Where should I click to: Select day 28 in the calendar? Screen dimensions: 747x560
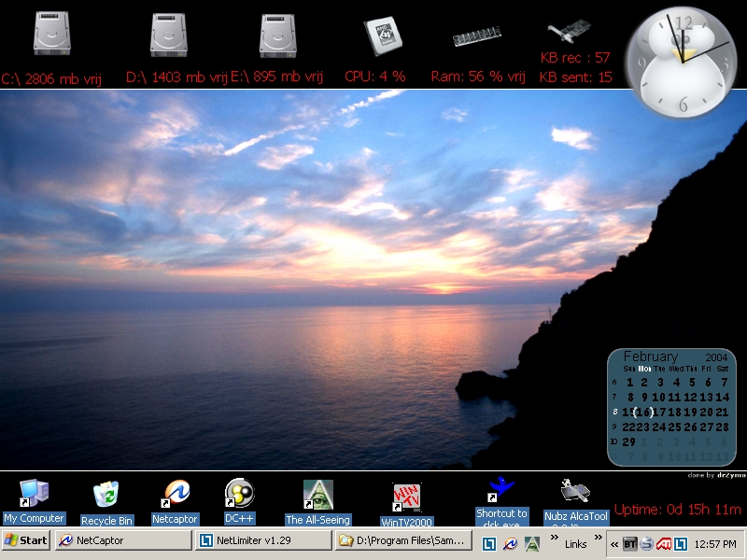[x=722, y=427]
